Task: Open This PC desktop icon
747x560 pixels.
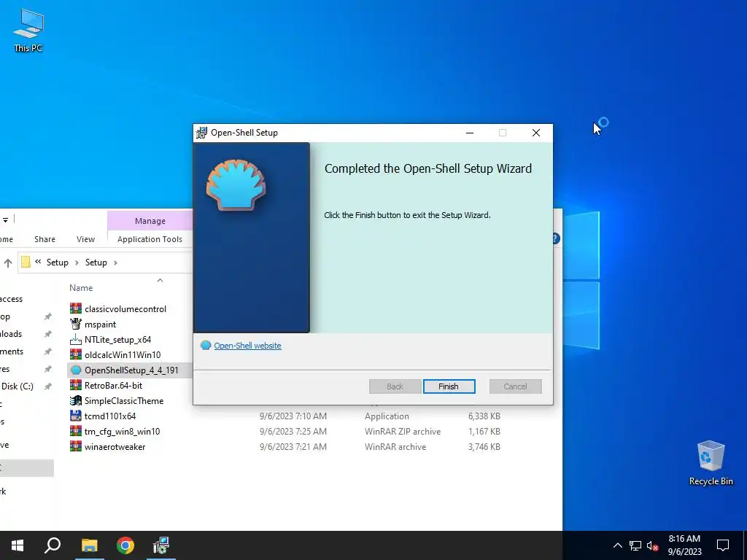Action: point(28,30)
